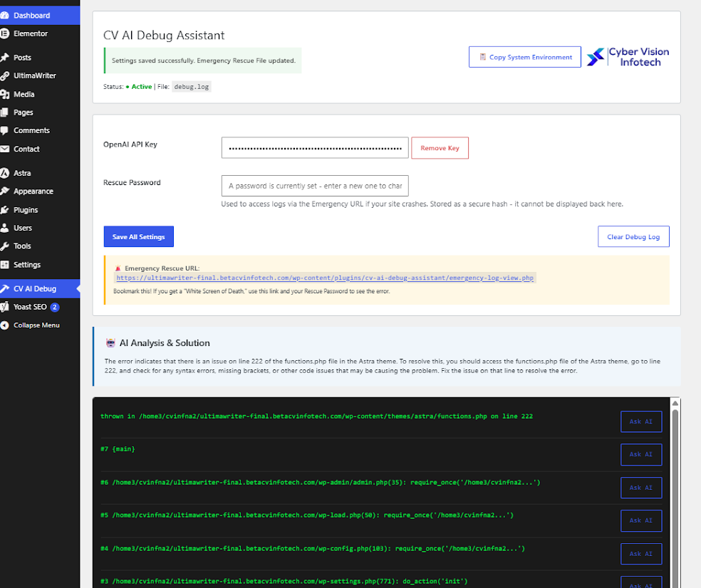
Task: Click the Remove Key button
Action: point(440,148)
